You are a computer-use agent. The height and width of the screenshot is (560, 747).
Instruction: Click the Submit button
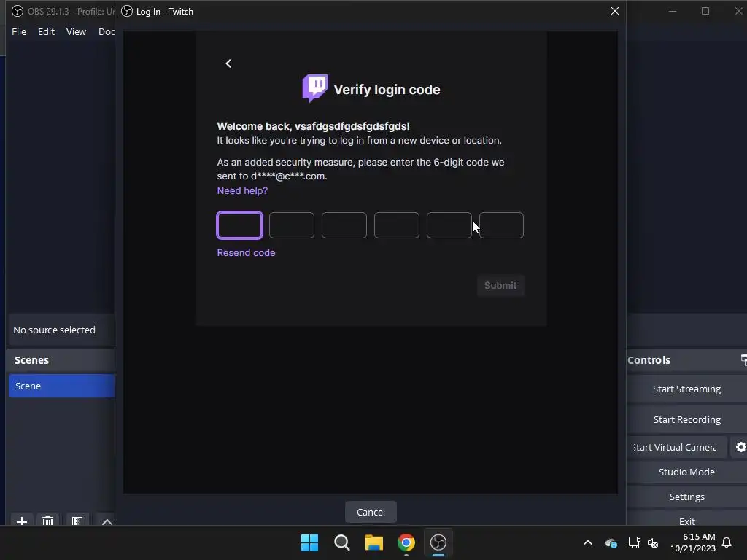click(500, 285)
